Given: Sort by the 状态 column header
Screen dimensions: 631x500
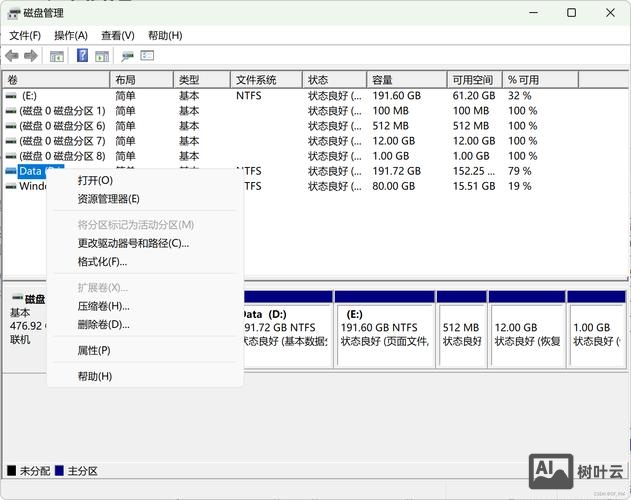Looking at the screenshot, I should tap(335, 80).
